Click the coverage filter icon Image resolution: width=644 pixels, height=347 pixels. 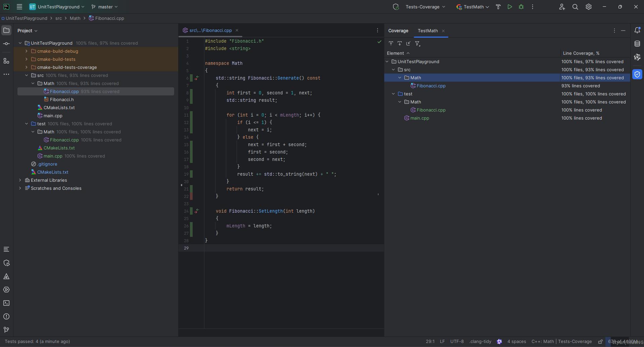[417, 43]
